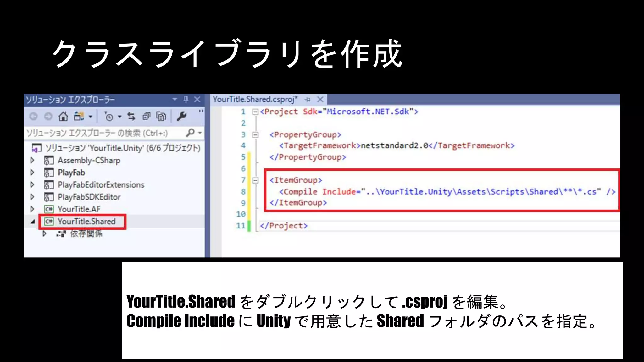Expand the PlayFabEditorExtensions project node

[x=32, y=185]
